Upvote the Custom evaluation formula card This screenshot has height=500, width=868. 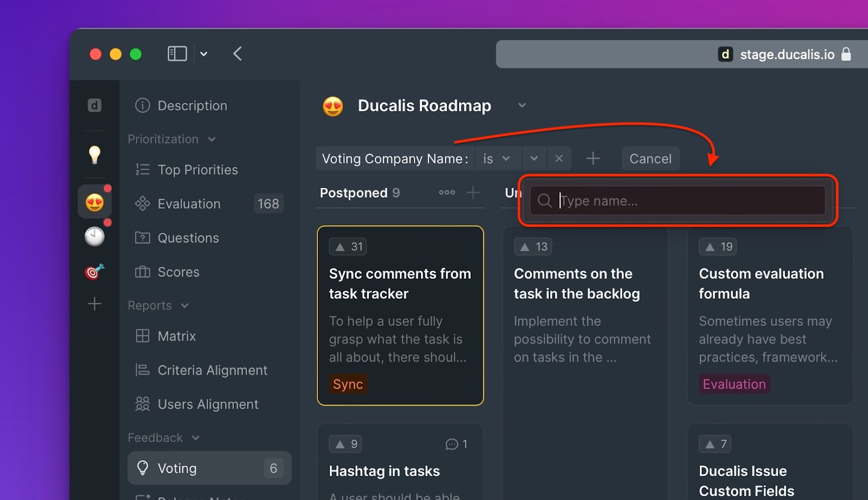click(x=717, y=246)
